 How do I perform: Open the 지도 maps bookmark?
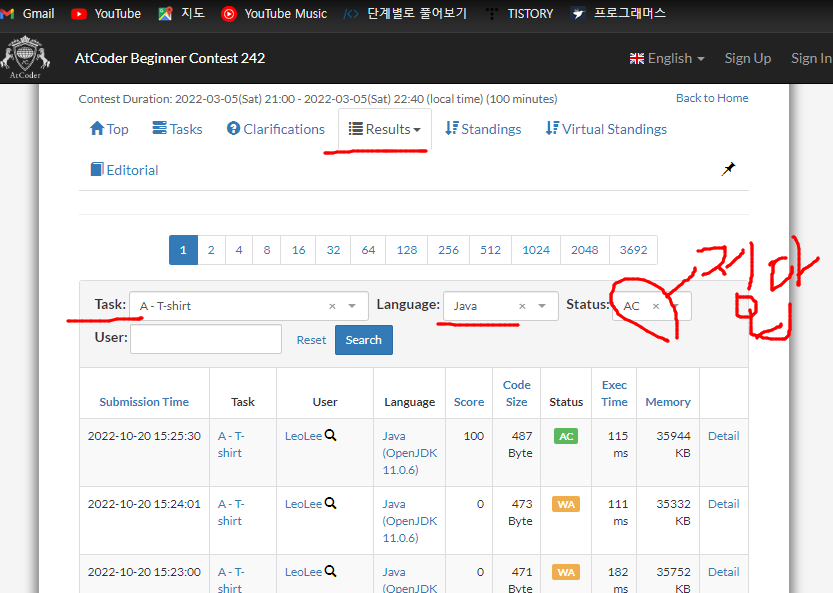tap(182, 13)
